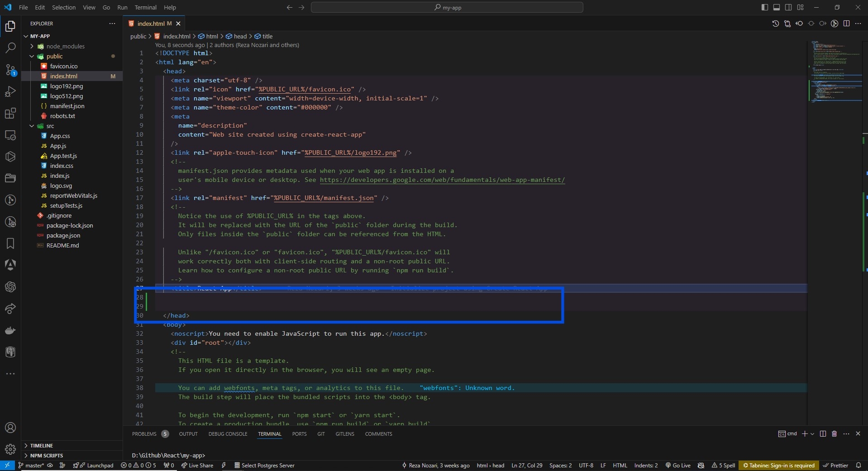868x471 pixels.
Task: Click master* branch in status bar
Action: coord(31,465)
